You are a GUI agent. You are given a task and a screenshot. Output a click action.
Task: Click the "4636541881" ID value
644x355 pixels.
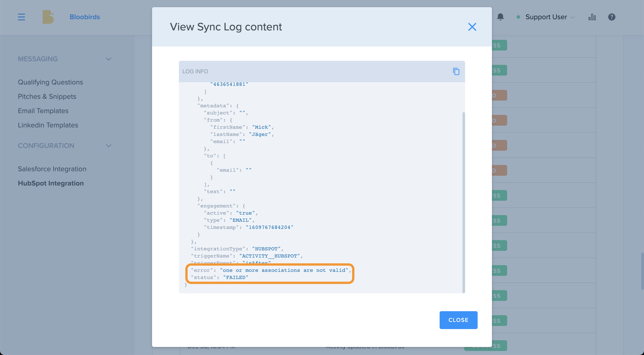229,84
